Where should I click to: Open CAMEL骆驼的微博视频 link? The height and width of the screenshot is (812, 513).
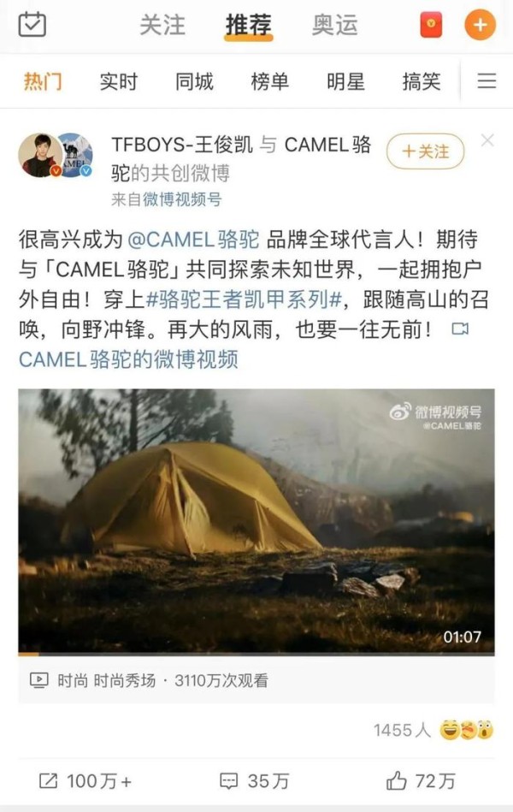(128, 359)
